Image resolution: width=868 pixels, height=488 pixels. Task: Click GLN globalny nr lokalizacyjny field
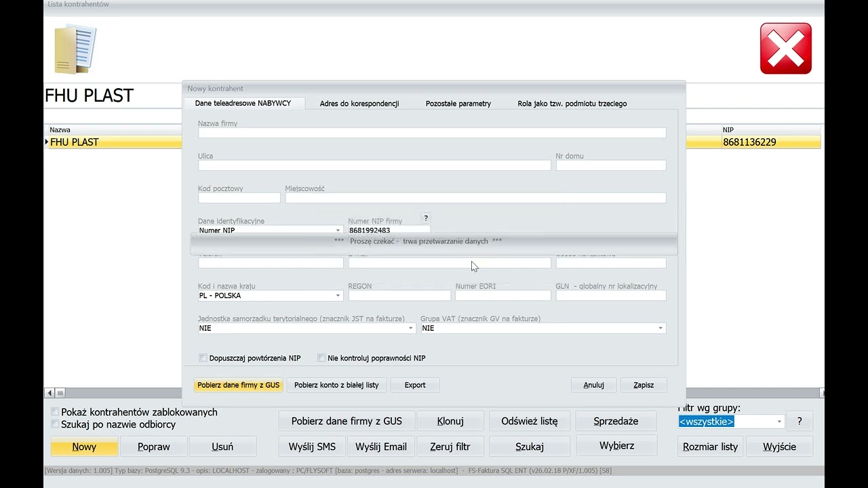[x=611, y=296]
